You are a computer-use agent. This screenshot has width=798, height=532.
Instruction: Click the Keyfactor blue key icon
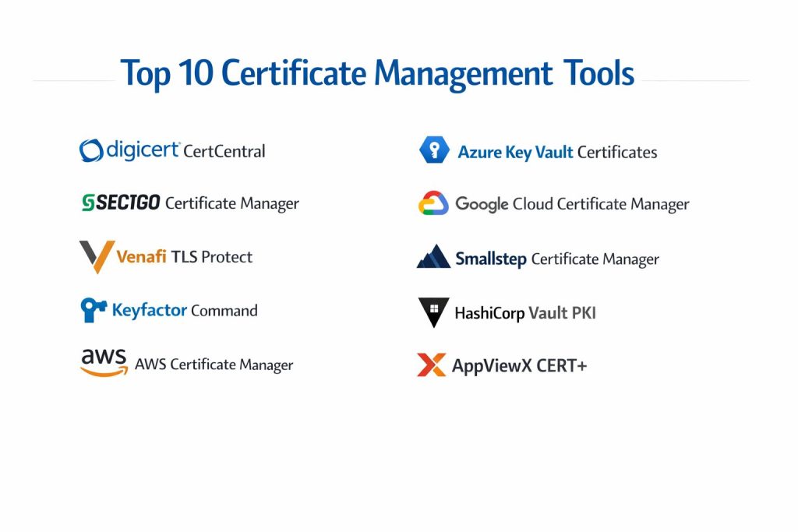[94, 310]
